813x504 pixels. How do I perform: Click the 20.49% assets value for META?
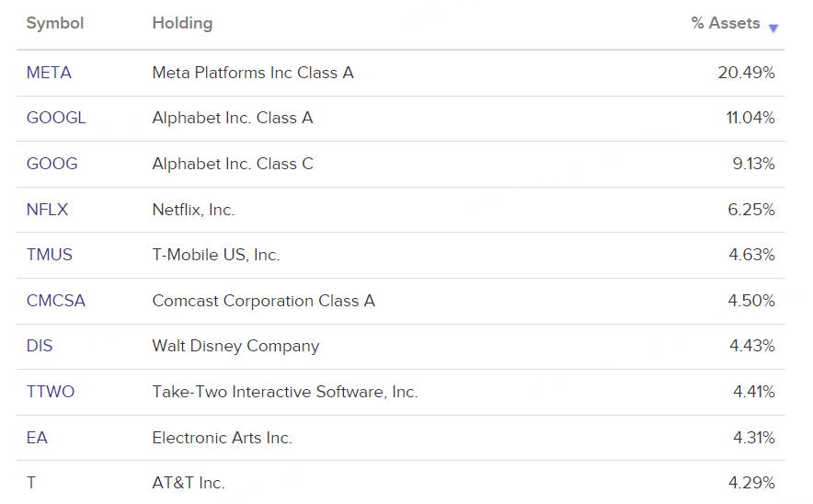(x=746, y=73)
